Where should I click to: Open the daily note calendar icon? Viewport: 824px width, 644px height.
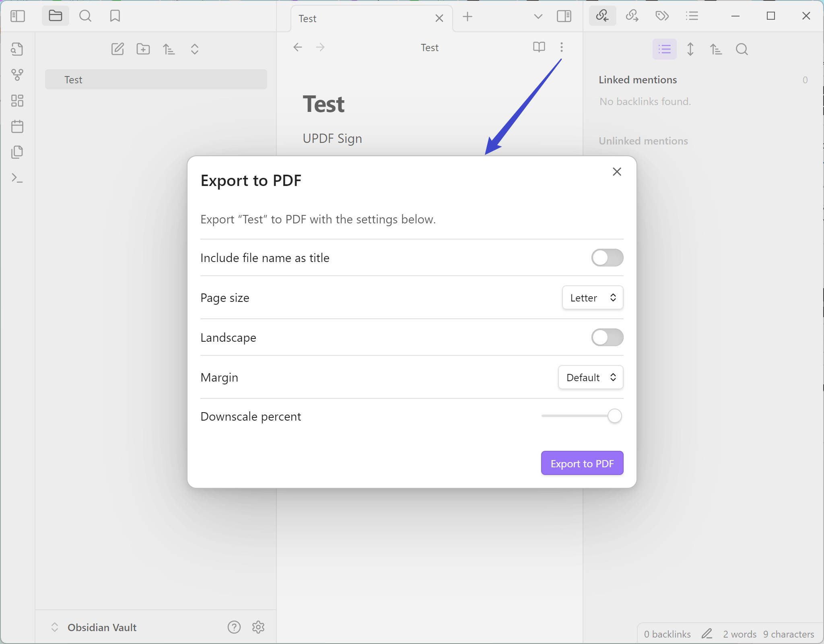(x=18, y=126)
